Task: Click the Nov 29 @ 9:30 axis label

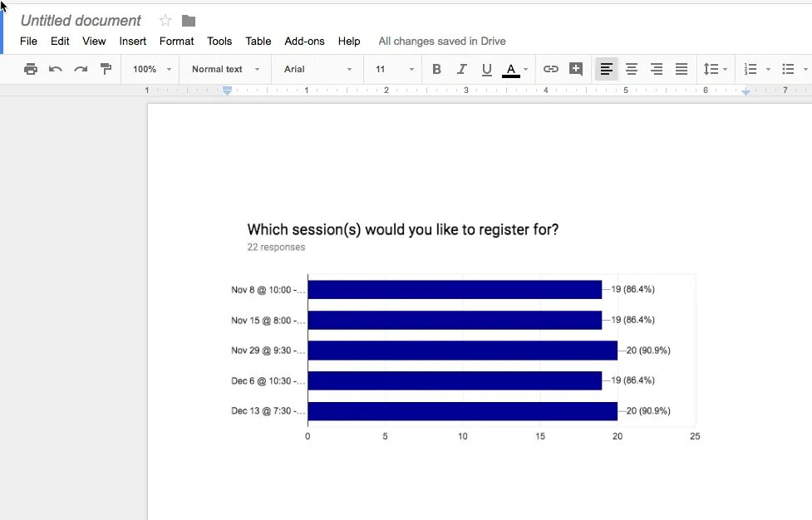Action: 268,351
